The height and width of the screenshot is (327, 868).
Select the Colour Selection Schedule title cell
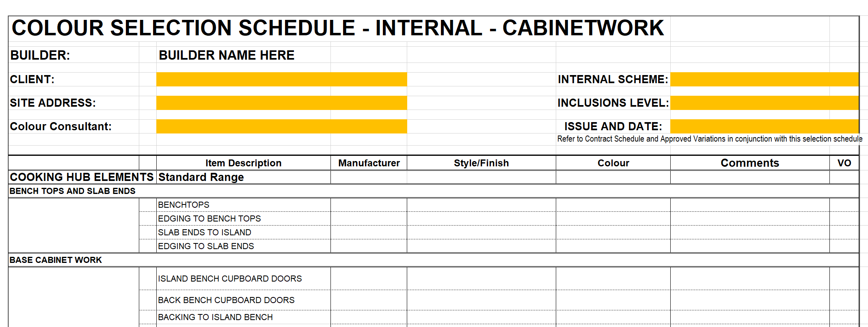[338, 28]
